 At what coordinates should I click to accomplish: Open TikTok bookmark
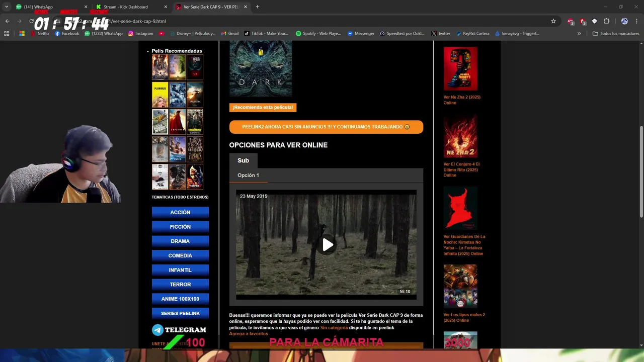pyautogui.click(x=266, y=34)
